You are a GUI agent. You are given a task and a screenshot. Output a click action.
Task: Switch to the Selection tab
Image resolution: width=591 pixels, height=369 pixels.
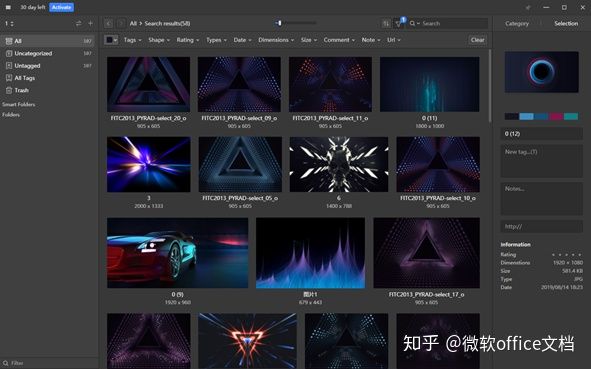coord(566,23)
